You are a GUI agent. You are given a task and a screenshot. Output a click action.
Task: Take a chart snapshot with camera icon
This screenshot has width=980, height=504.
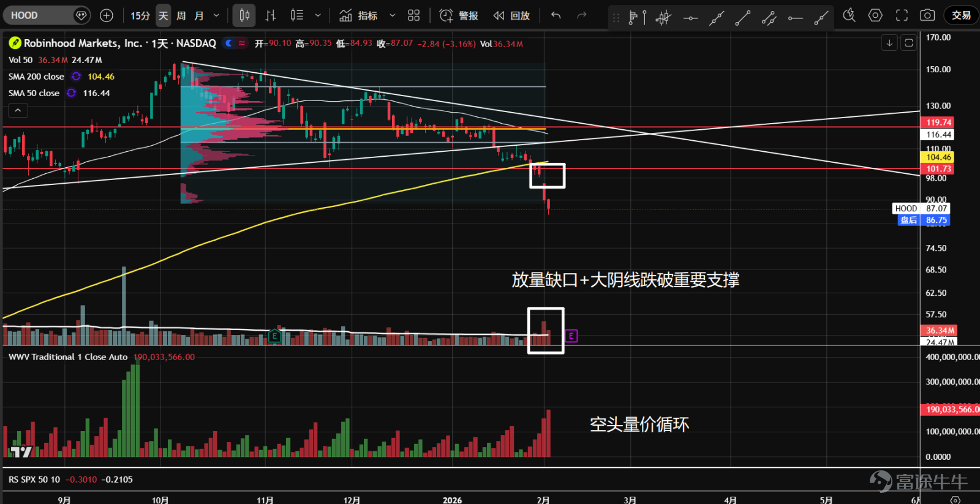[928, 15]
